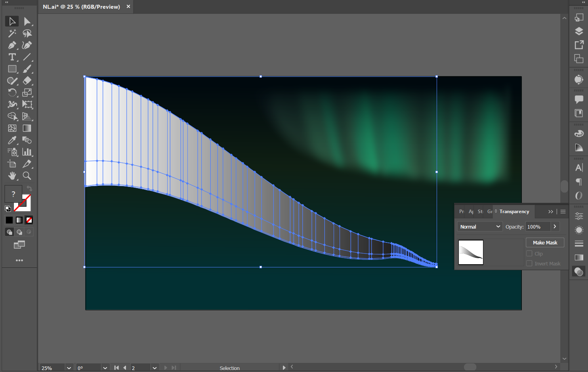The image size is (588, 372).
Task: Expand the Opacity slider arrow
Action: [x=555, y=227]
